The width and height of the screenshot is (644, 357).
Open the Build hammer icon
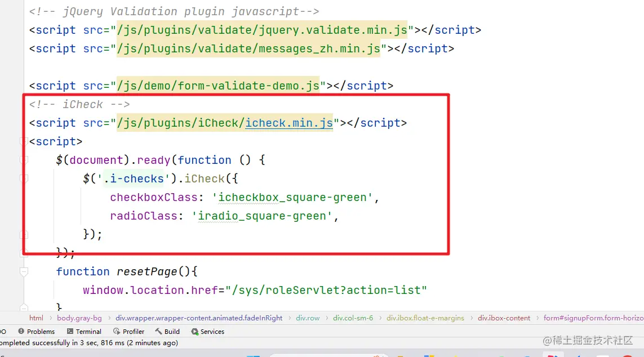coord(158,331)
